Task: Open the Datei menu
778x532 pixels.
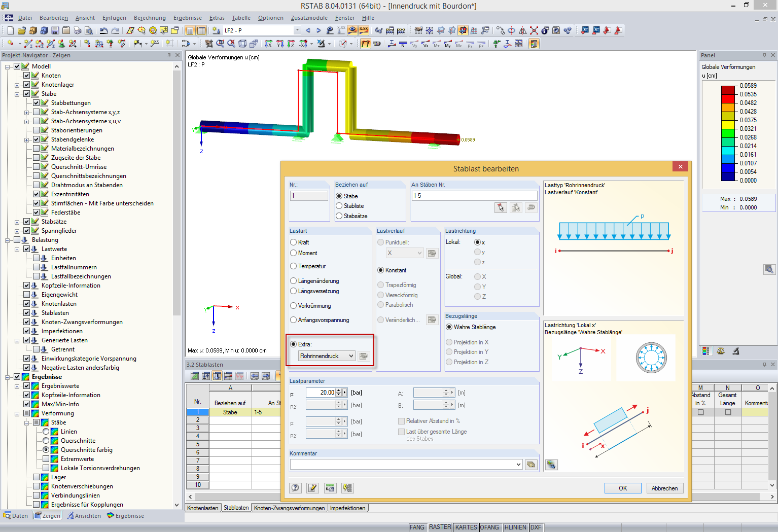Action: (25, 18)
